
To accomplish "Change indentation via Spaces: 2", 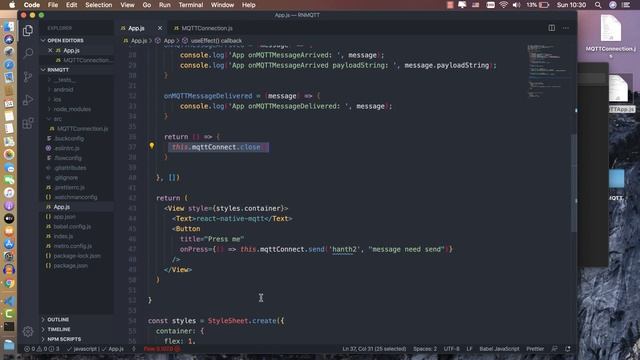I will tap(425, 349).
